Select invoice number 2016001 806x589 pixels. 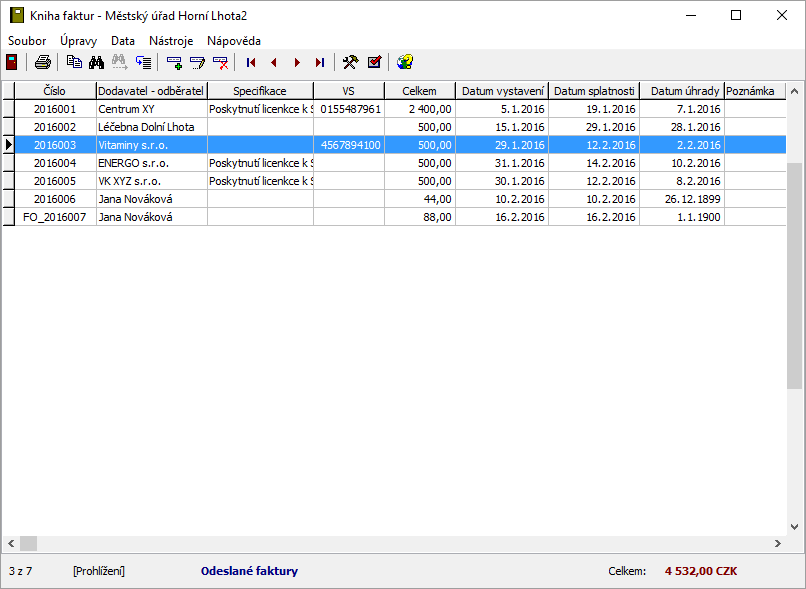coord(55,109)
